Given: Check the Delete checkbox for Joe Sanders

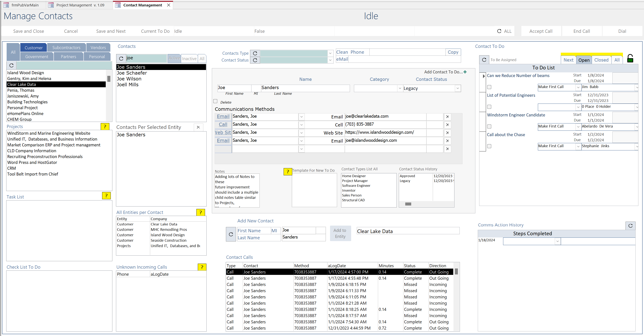Looking at the screenshot, I should click(x=215, y=101).
